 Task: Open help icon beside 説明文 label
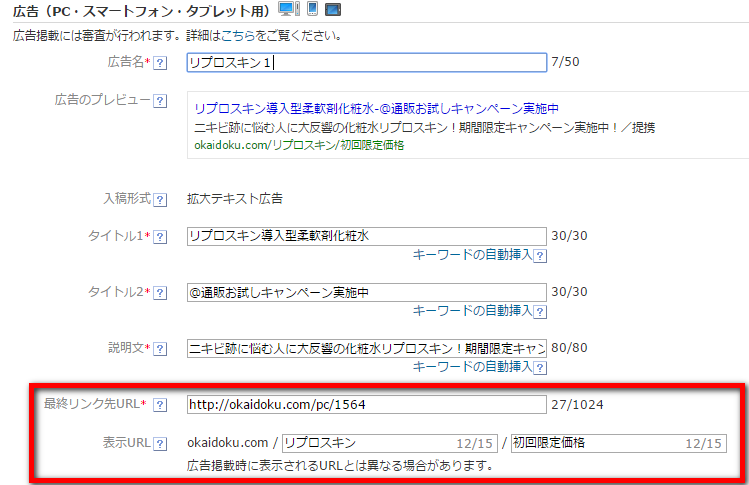tap(160, 348)
